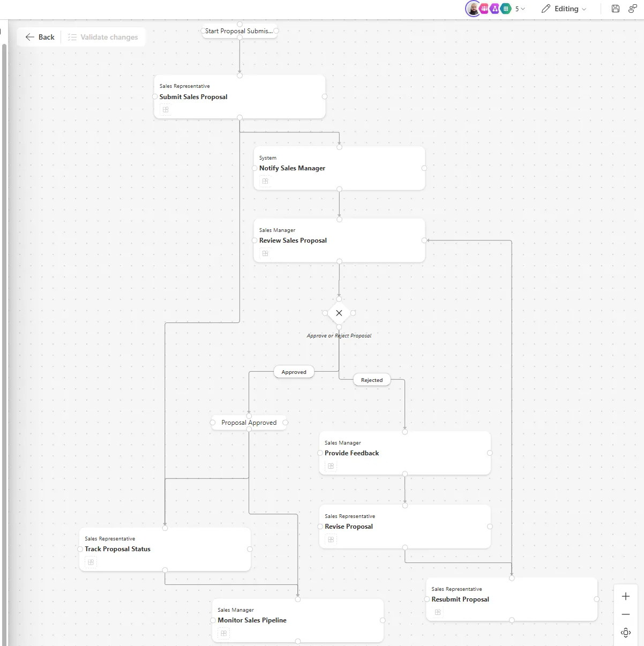Click right connector of gateway diamond
Screen dimensions: 644x646
[353, 313]
